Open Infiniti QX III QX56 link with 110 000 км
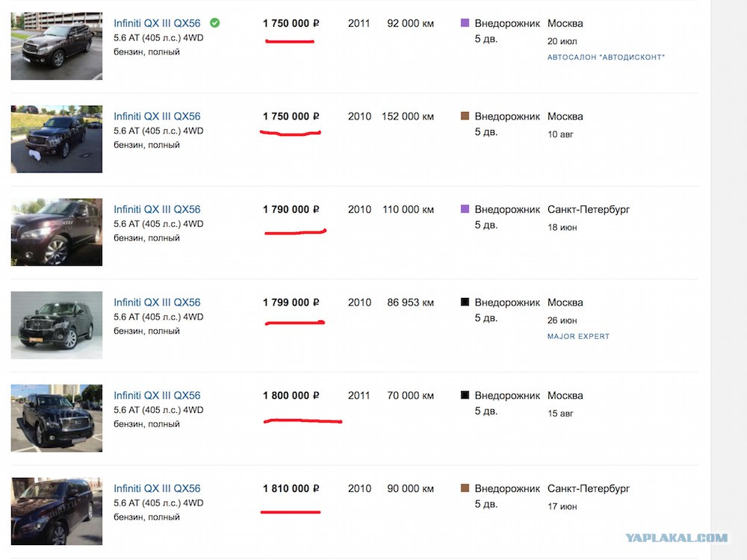This screenshot has width=747, height=560. [x=157, y=209]
